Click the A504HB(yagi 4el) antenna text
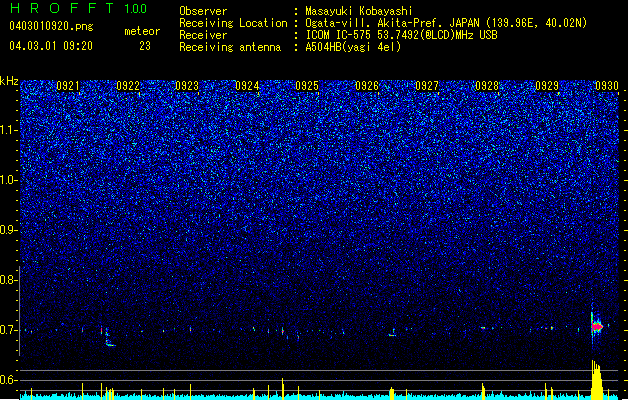The width and height of the screenshot is (629, 400). pyautogui.click(x=353, y=47)
